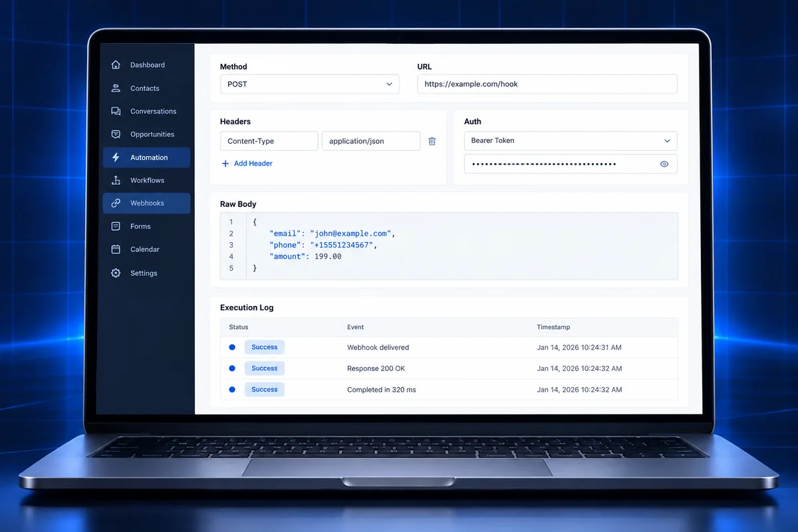Screen dimensions: 798x532
Task: Click the "amount": 199.00 line in the body
Action: (x=305, y=257)
